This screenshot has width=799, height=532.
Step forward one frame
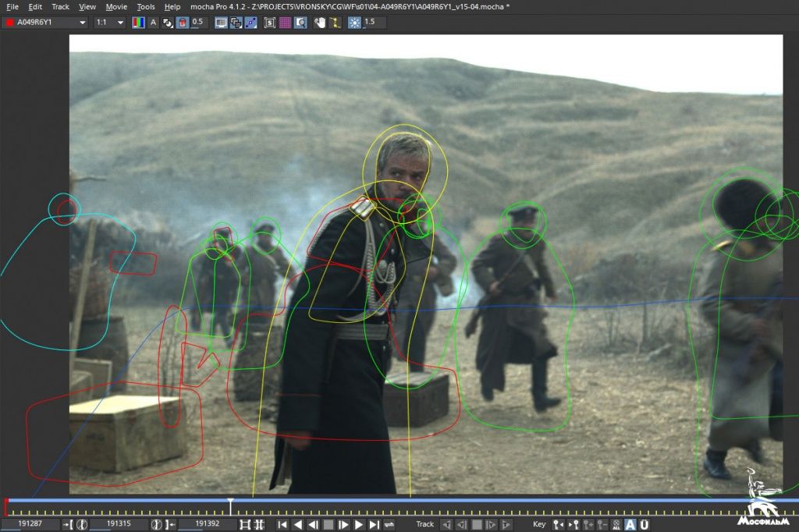343,524
